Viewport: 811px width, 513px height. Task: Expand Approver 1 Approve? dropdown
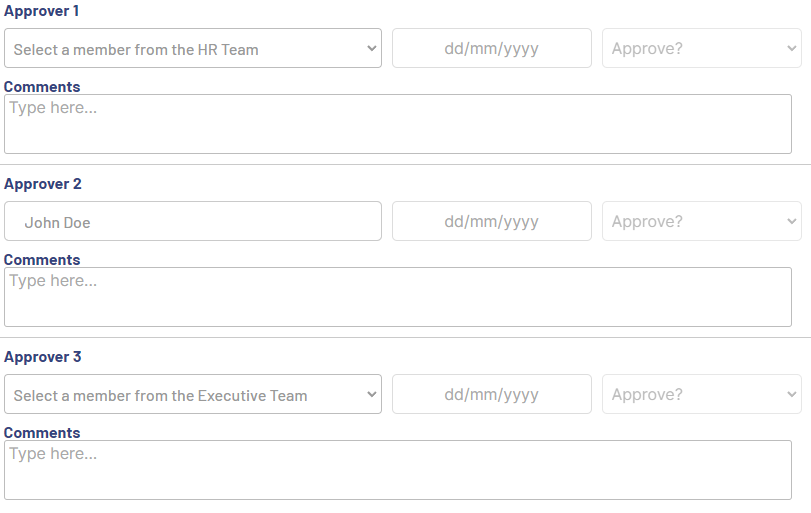coord(701,48)
